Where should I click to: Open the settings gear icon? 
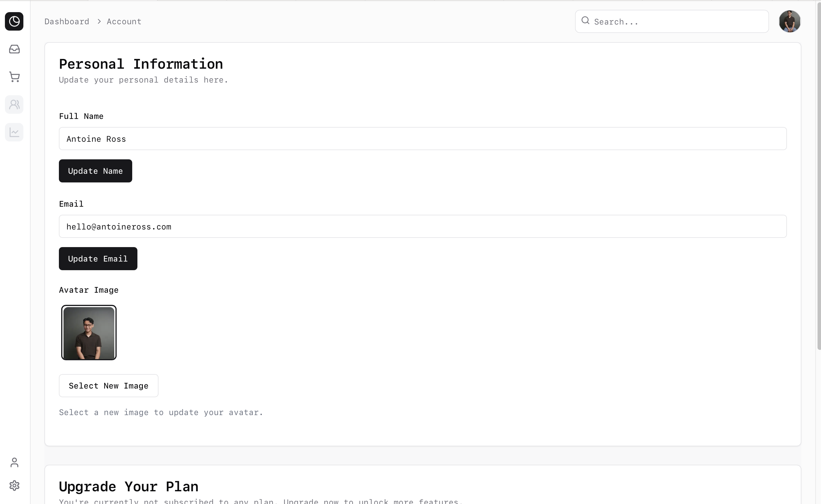pyautogui.click(x=14, y=485)
